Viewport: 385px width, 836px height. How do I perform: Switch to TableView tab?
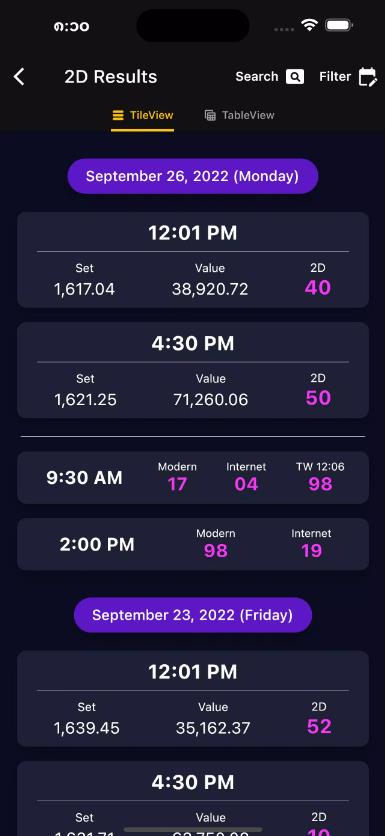click(x=239, y=115)
